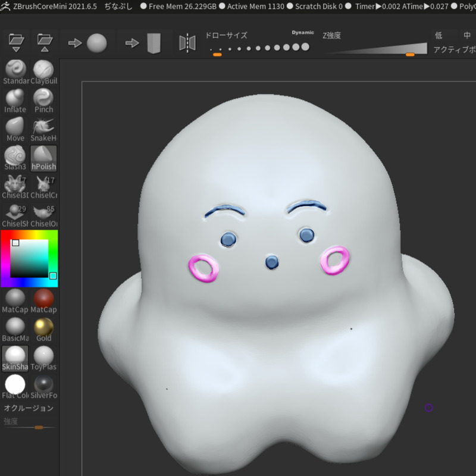Select the 中 resolution option
The image size is (476, 476).
[x=467, y=36]
